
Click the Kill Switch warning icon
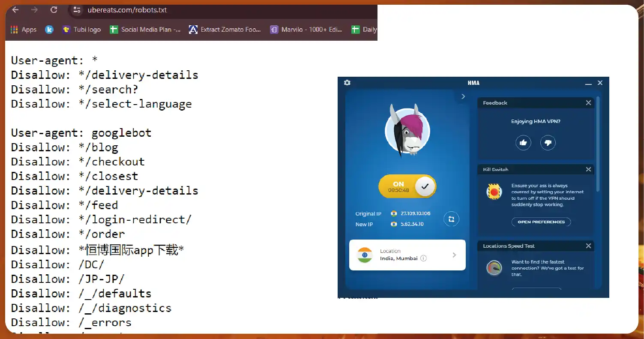coord(494,192)
